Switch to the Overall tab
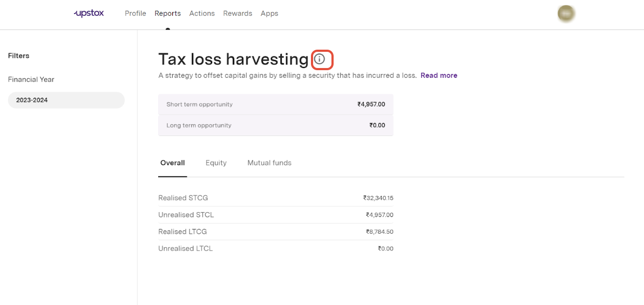644x305 pixels. 173,163
